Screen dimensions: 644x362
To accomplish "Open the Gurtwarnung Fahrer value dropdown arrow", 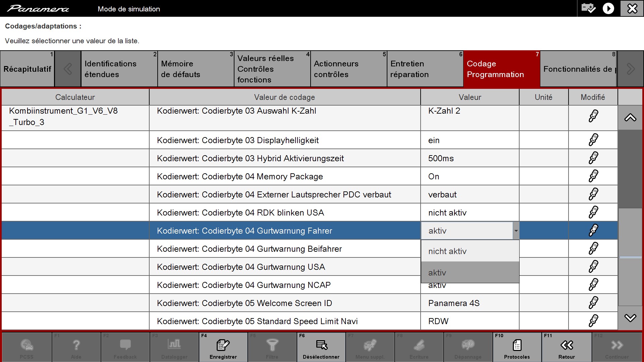I will [x=516, y=231].
